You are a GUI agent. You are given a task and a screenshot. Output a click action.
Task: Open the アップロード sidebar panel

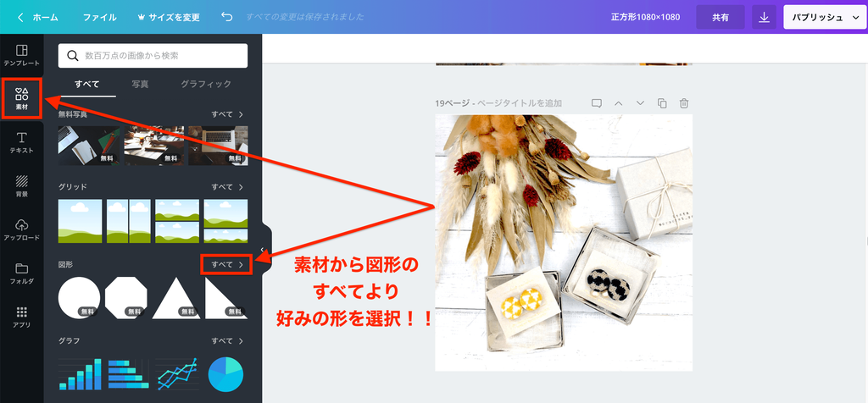coord(21,230)
